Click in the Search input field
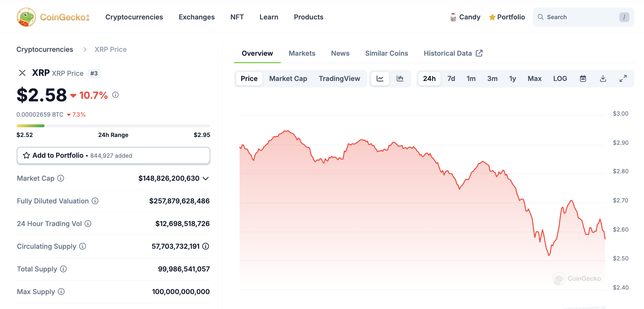The height and width of the screenshot is (309, 644). point(584,17)
